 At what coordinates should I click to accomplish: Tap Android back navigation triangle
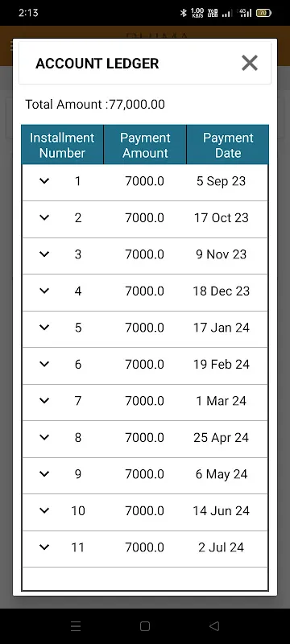(214, 626)
